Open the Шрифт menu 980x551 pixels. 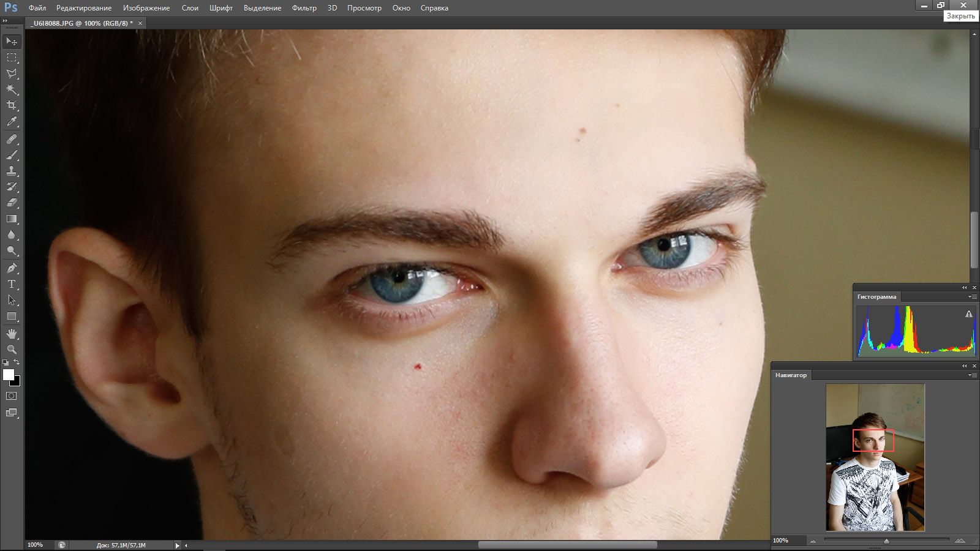[221, 8]
